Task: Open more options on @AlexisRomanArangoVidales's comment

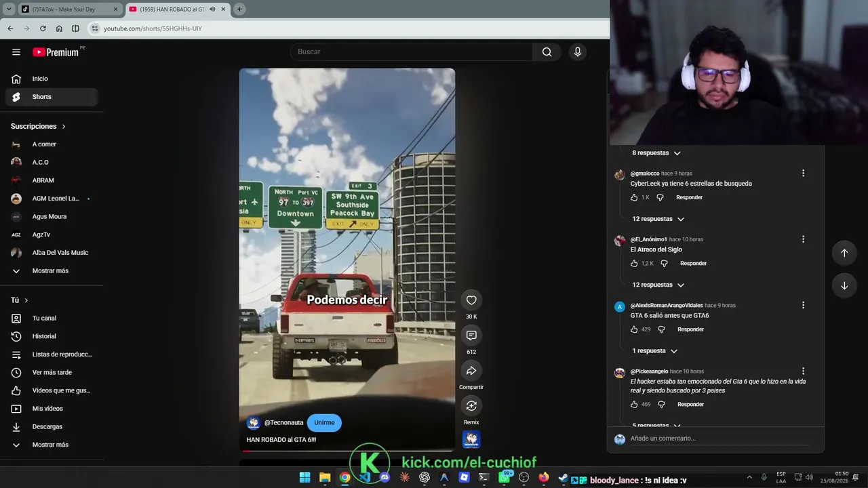Action: (x=803, y=306)
